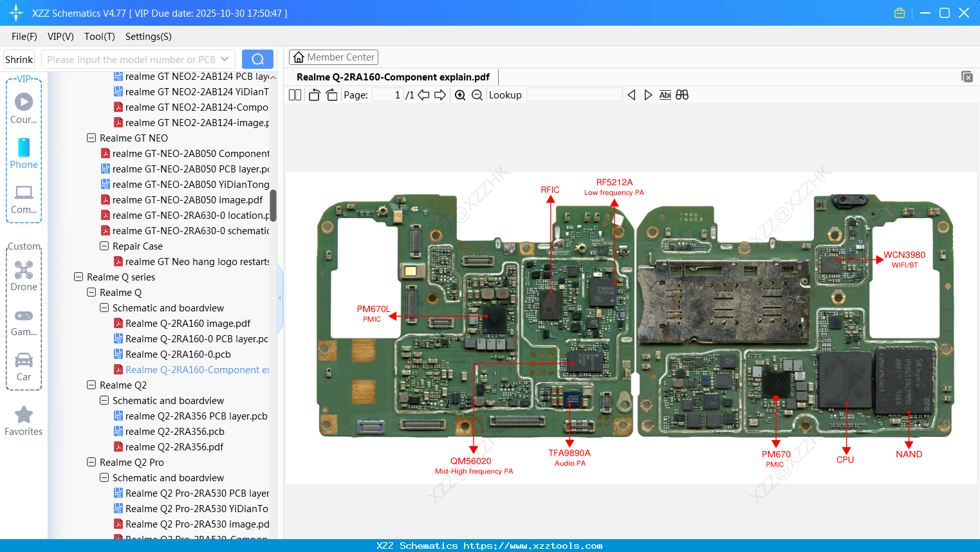Rotate the page counterclockwise

[x=314, y=95]
